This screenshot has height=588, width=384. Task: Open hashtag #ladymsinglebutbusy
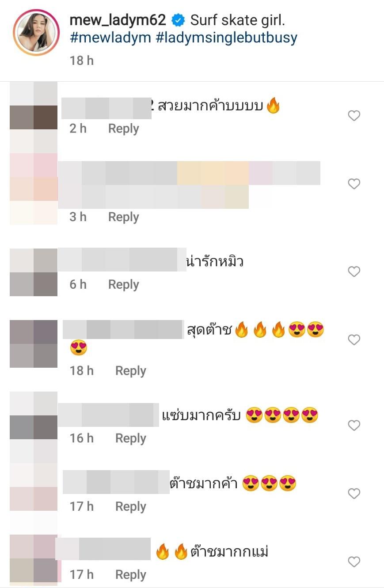coord(227,38)
